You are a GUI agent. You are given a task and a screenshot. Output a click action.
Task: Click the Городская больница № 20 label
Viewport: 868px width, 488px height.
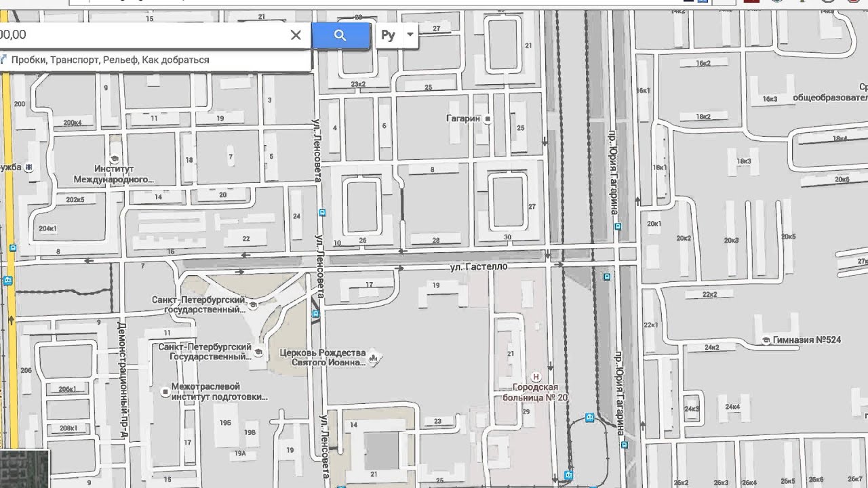click(535, 392)
